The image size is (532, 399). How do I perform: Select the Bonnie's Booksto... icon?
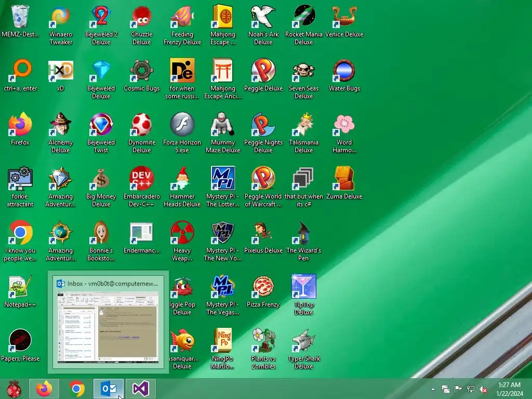click(101, 232)
